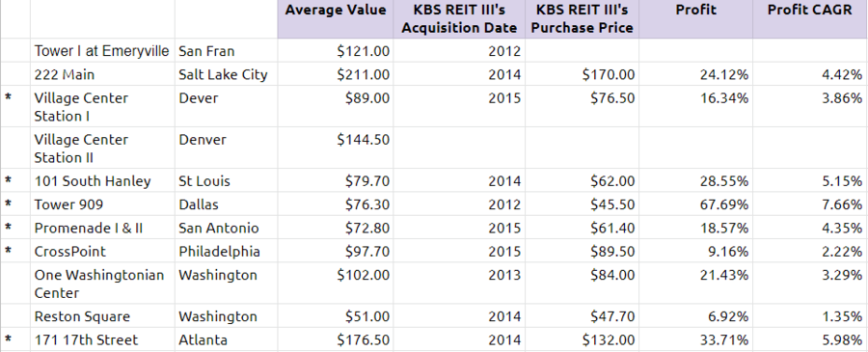Click KBS REIT III's Purchase Price header
This screenshot has height=352, width=868.
coord(583,19)
